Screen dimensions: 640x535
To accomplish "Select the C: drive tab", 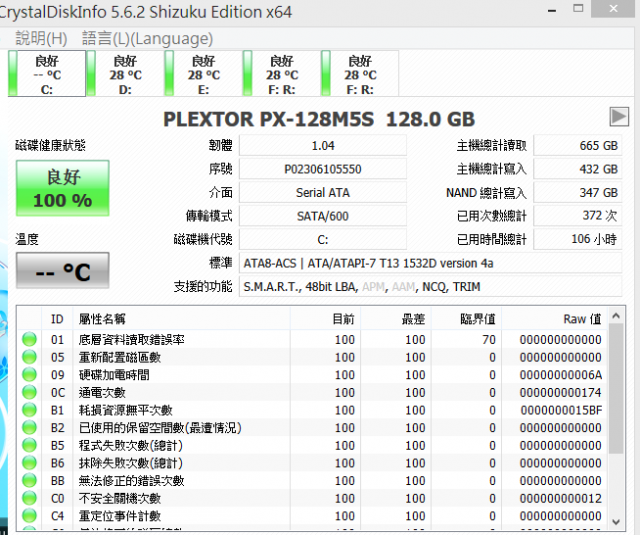I will click(x=47, y=74).
